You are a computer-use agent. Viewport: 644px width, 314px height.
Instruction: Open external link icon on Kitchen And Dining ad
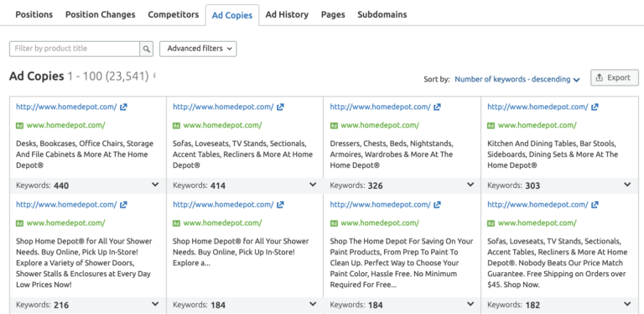tap(595, 107)
